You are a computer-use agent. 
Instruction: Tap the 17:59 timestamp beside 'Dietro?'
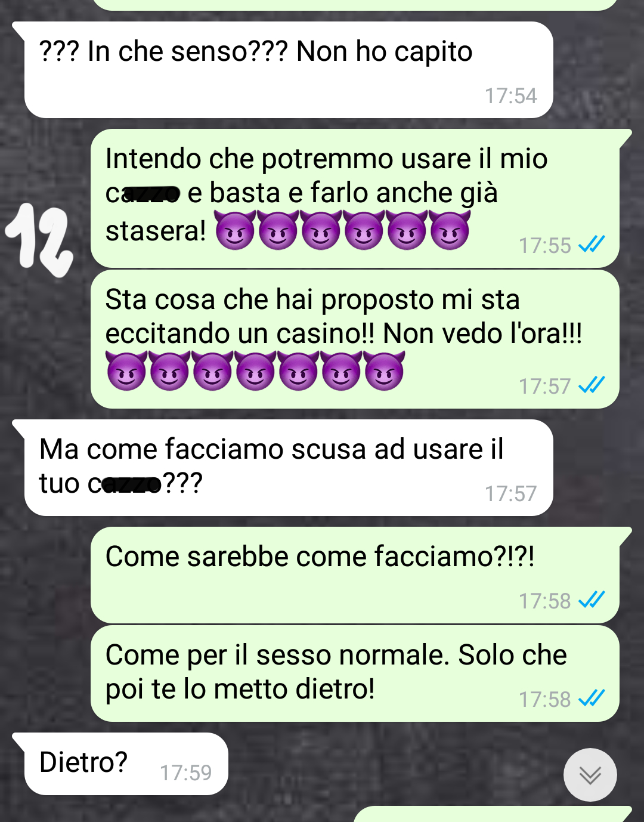click(x=186, y=772)
